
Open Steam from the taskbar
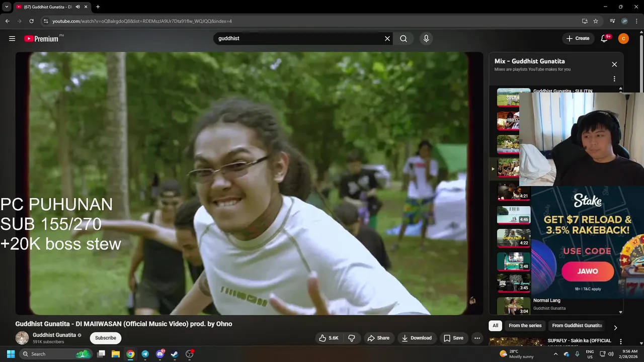[x=175, y=354]
